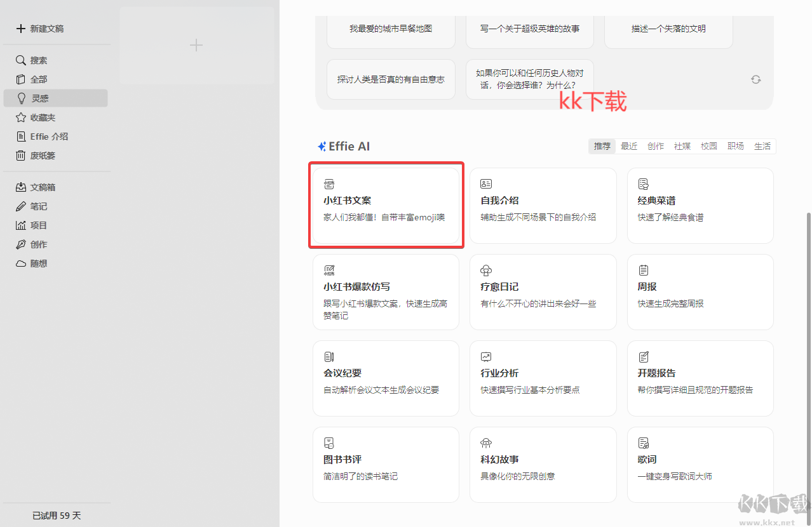Open the 经典菜谱 recipe template
The width and height of the screenshot is (812, 527).
pos(700,205)
